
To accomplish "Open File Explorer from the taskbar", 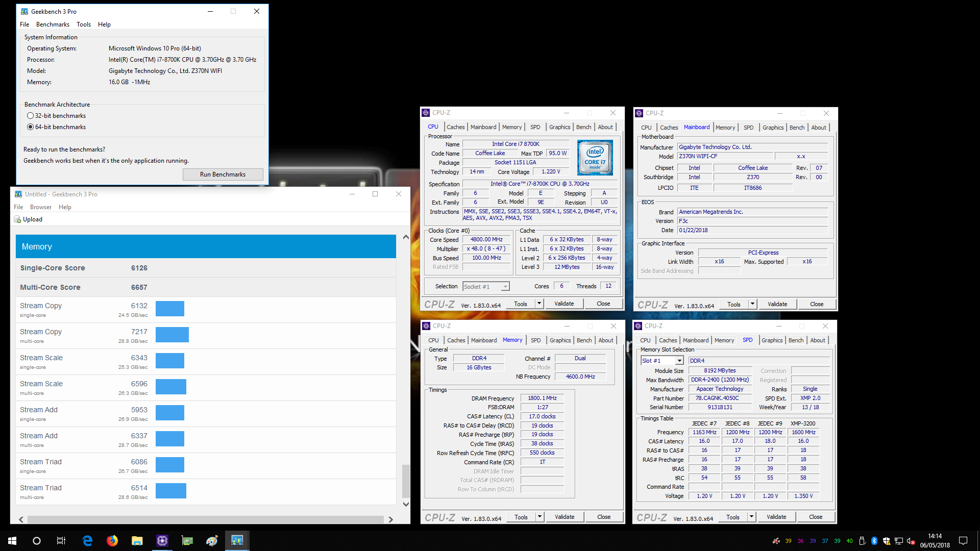I will (137, 541).
